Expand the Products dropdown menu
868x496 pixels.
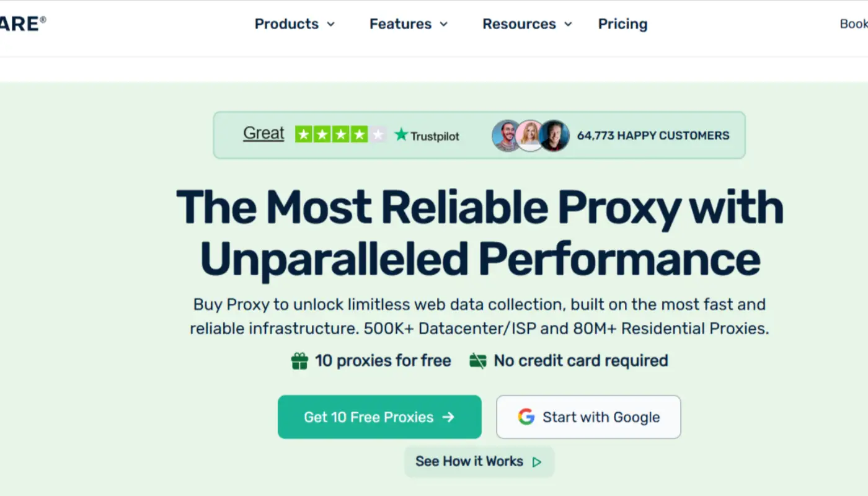tap(295, 24)
